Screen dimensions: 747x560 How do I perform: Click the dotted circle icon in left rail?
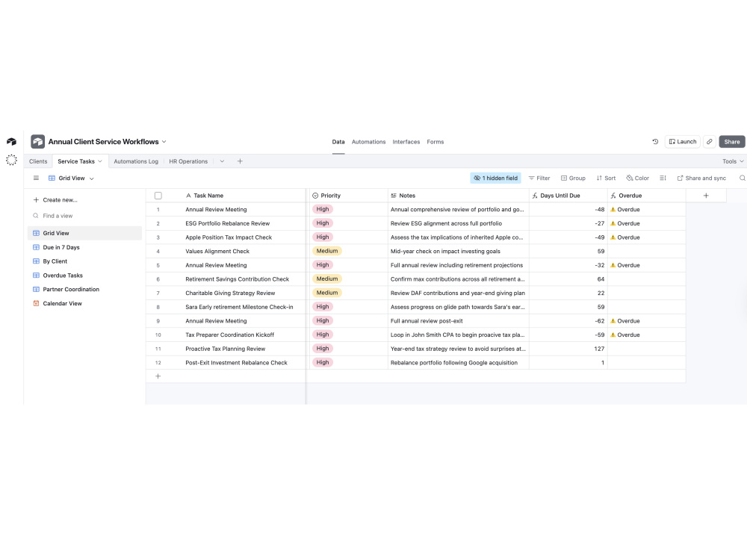(11, 160)
